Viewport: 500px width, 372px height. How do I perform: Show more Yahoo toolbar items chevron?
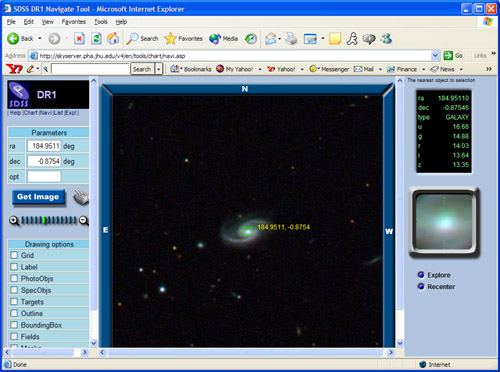click(489, 69)
